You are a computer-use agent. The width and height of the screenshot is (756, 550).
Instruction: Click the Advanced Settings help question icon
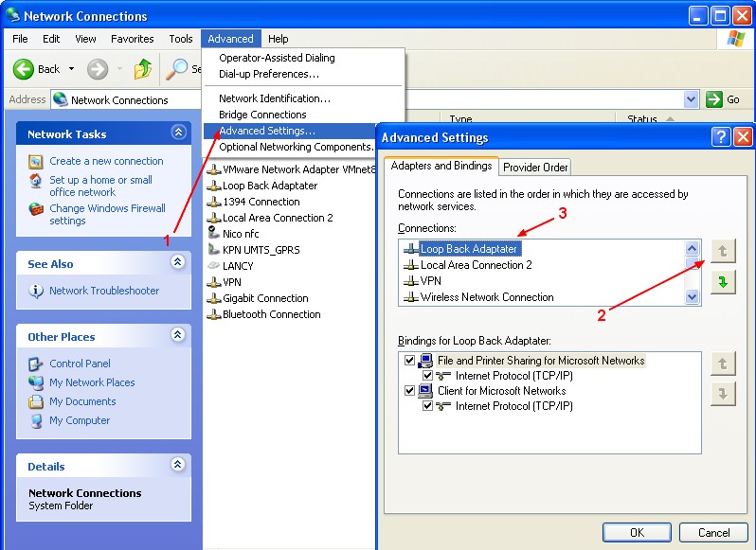pos(721,137)
